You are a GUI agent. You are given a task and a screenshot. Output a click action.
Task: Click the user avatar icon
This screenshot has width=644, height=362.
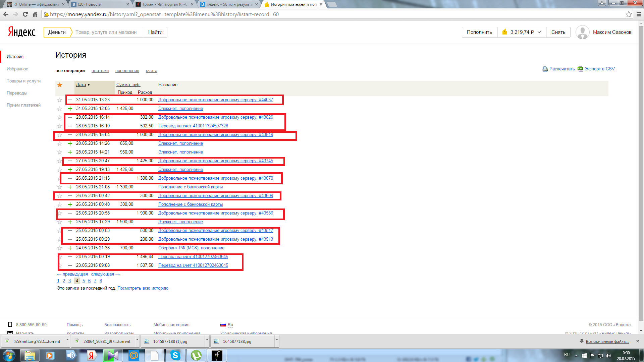pos(582,32)
